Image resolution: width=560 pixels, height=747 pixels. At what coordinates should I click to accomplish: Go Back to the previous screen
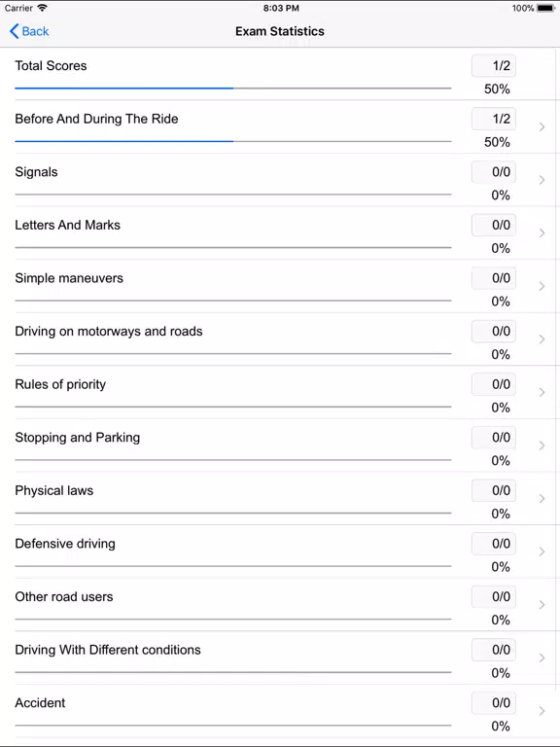29,31
